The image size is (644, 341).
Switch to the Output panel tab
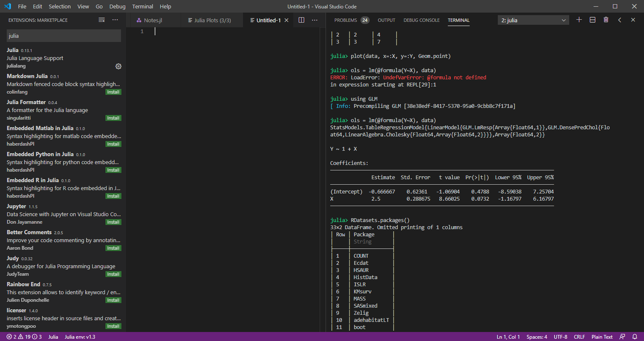[386, 20]
